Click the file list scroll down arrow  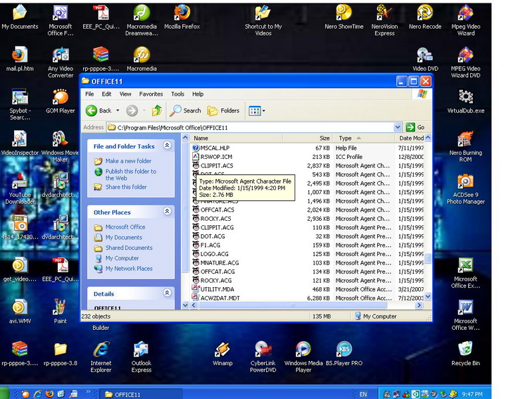(x=428, y=297)
